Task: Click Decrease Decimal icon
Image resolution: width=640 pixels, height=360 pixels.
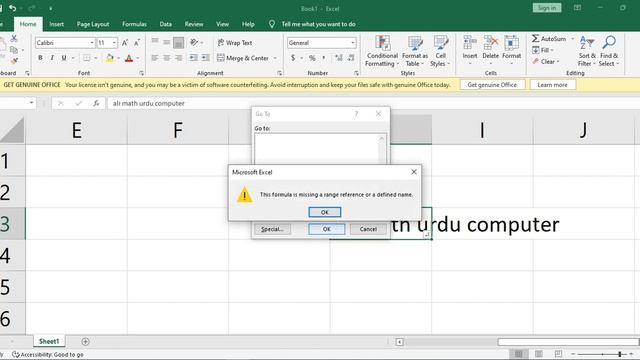Action: (351, 58)
